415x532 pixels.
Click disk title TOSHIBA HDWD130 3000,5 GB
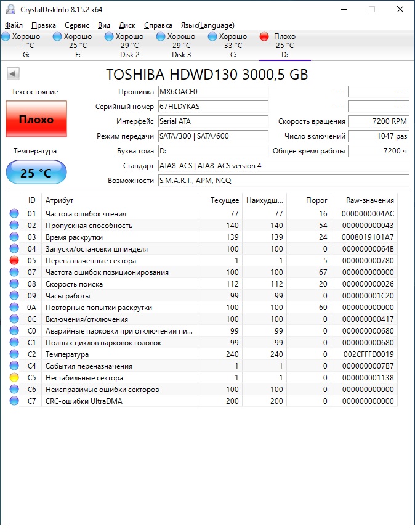coord(207,75)
